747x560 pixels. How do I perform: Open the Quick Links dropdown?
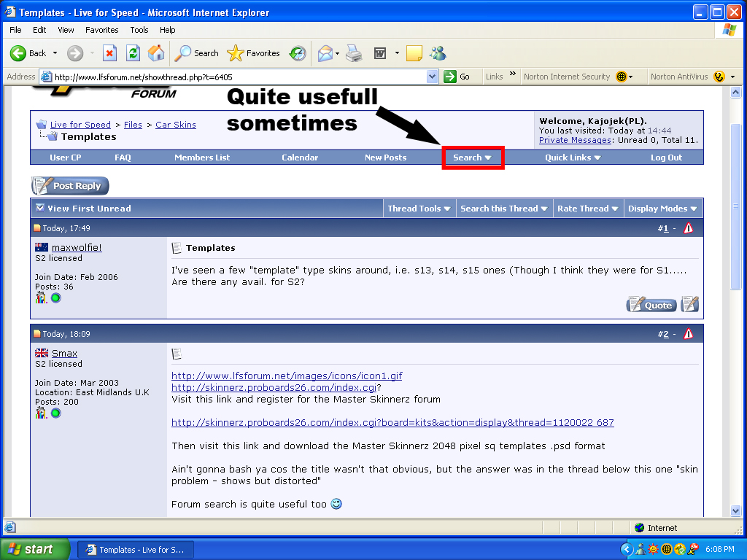click(x=573, y=157)
